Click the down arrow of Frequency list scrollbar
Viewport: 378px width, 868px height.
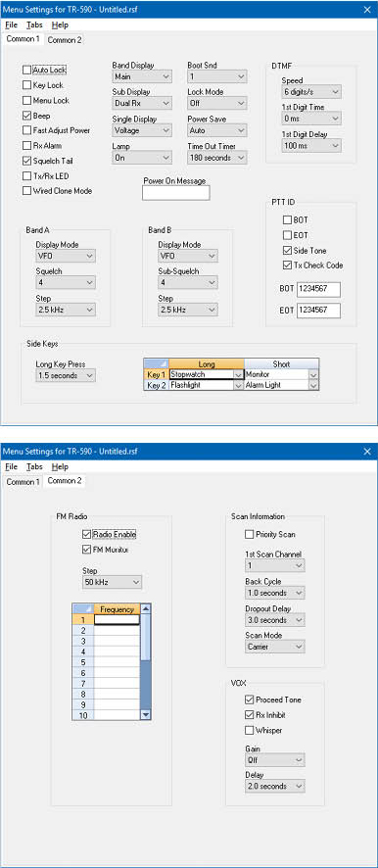146,714
